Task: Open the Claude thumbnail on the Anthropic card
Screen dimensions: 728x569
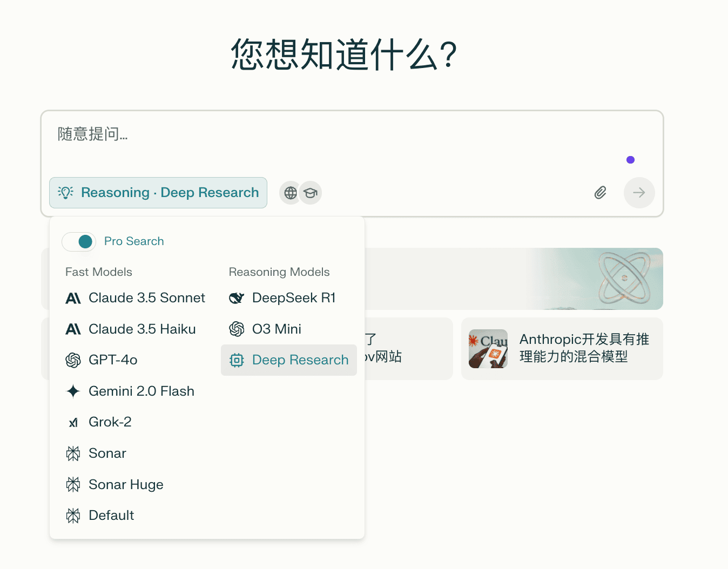Action: click(488, 349)
